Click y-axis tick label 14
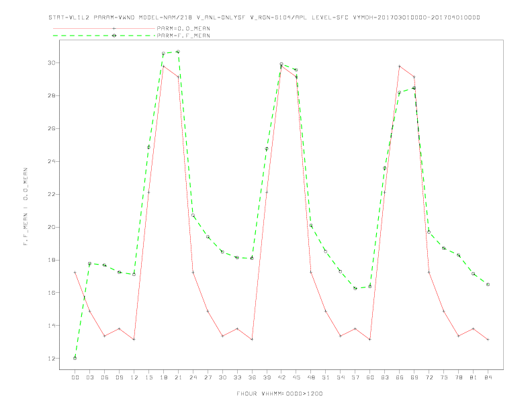The image size is (532, 411). 51,326
